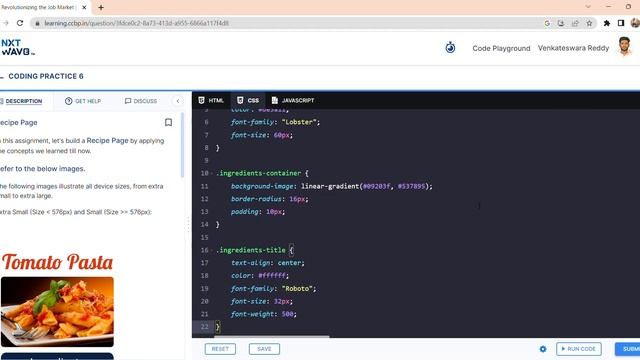Click the Submit button
This screenshot has width=640, height=360.
[x=628, y=349]
